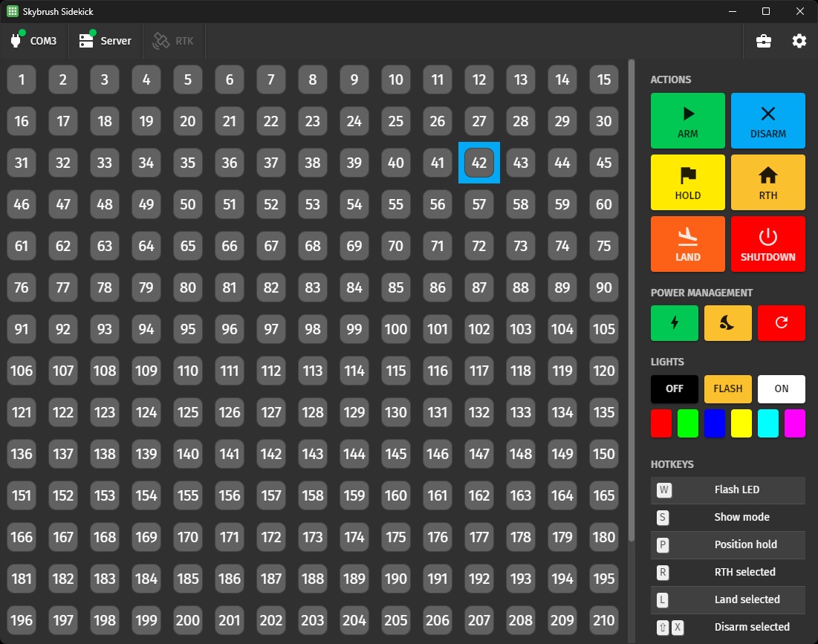818x644 pixels.
Task: Click the drone grid vertical scrollbar
Action: pyautogui.click(x=632, y=297)
